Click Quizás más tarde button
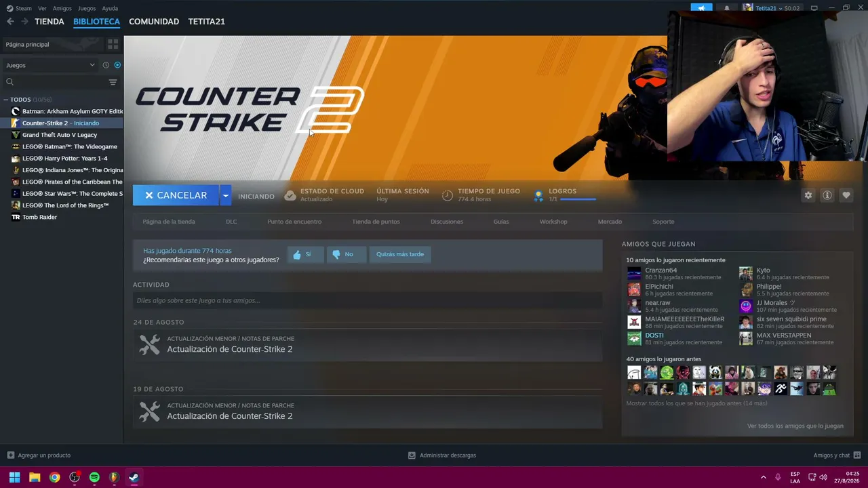 (x=400, y=254)
